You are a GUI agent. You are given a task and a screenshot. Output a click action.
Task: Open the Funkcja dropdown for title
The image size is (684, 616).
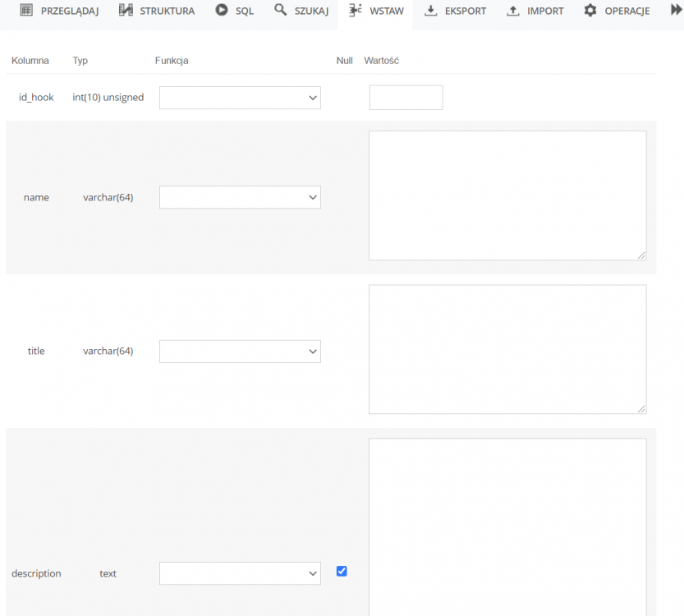tap(239, 351)
